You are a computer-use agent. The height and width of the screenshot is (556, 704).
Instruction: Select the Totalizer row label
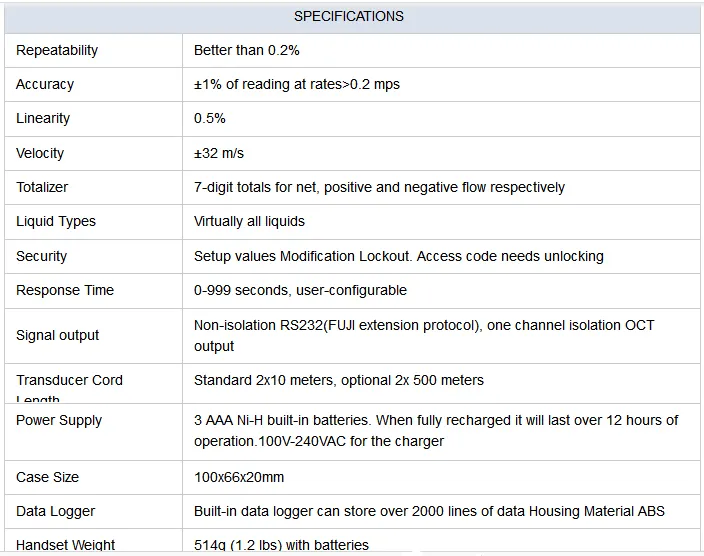tap(42, 187)
